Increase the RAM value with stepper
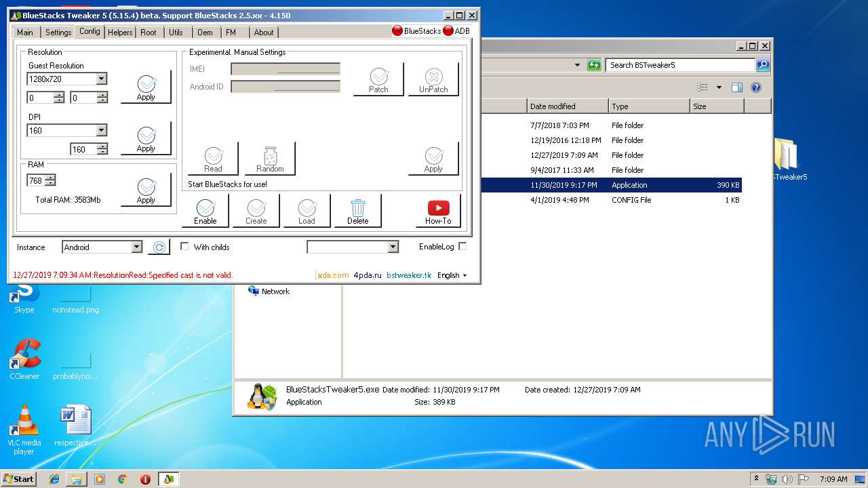This screenshot has width=868, height=488. pyautogui.click(x=50, y=178)
